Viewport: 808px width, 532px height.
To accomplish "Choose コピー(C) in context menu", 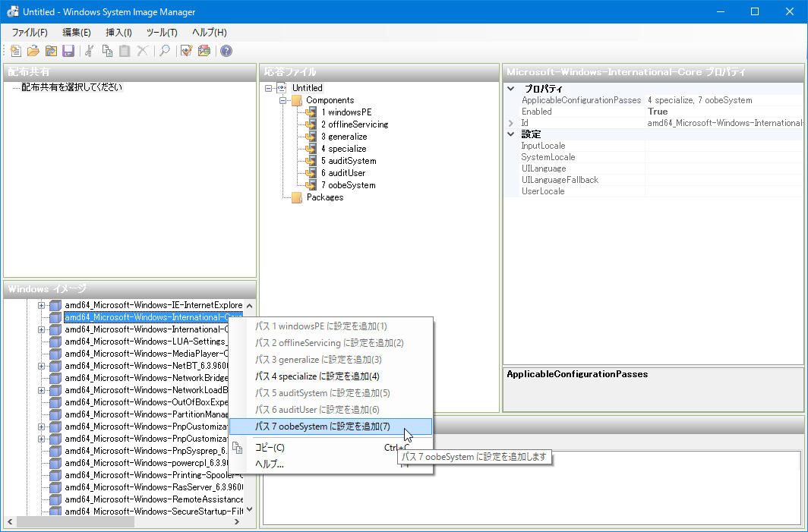I will 330,448.
